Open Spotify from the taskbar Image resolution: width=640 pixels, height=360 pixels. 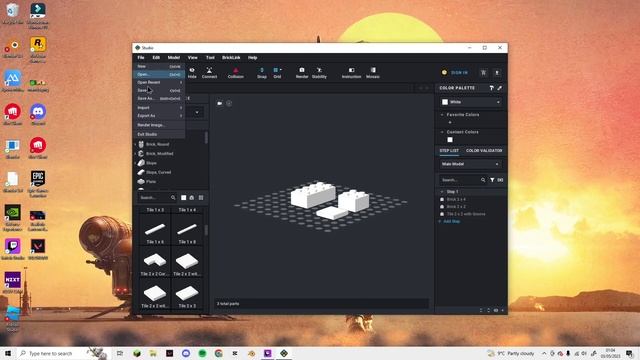[x=202, y=353]
